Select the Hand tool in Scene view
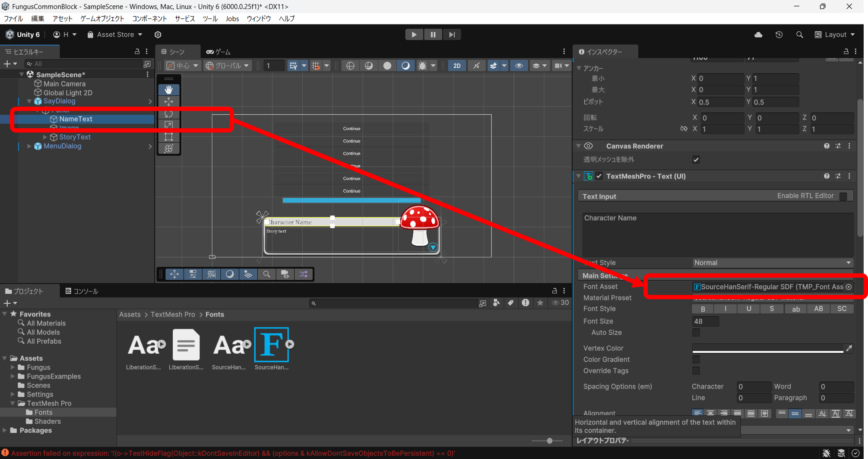 point(169,89)
